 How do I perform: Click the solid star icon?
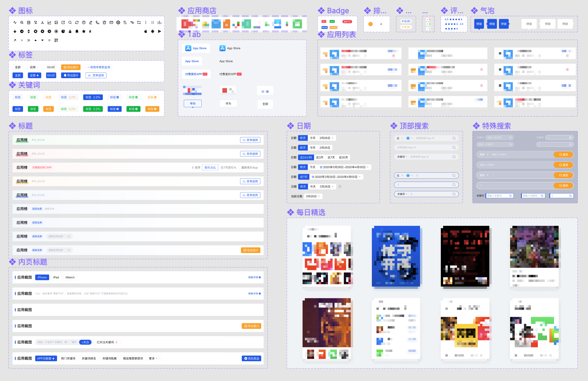pos(84,31)
